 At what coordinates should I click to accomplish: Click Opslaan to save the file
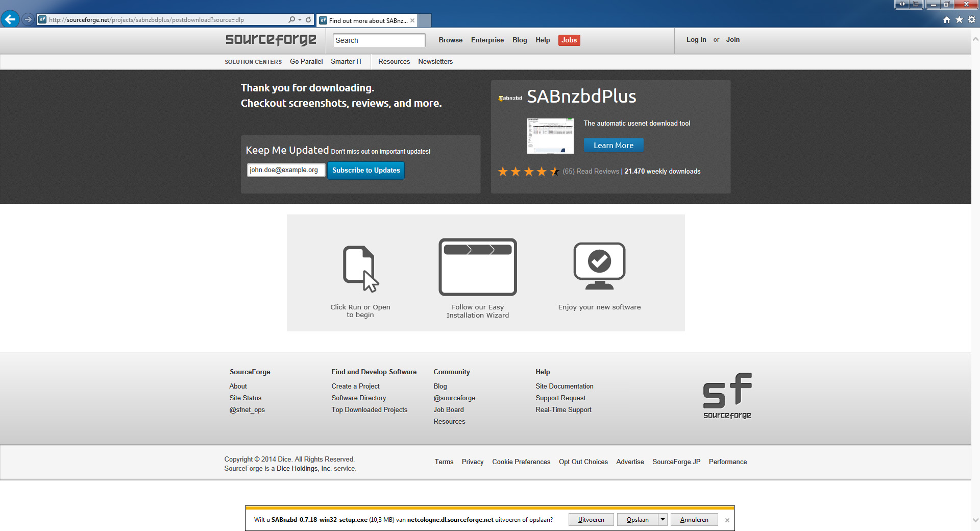(x=638, y=520)
